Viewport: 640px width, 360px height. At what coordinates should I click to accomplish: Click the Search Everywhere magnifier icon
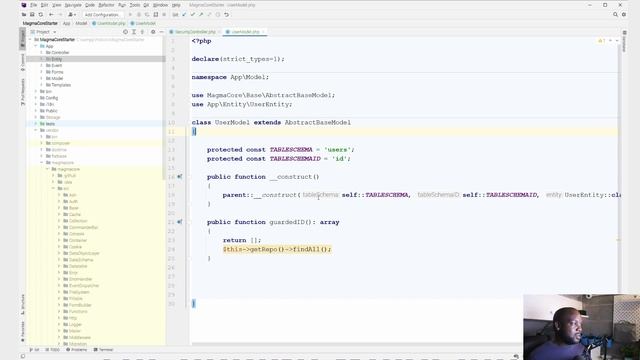(615, 15)
